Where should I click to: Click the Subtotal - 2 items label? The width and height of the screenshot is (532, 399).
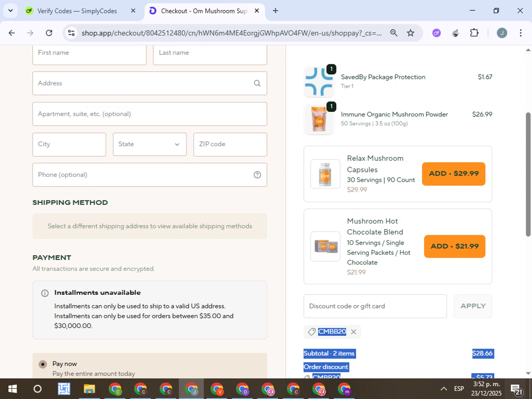point(329,354)
